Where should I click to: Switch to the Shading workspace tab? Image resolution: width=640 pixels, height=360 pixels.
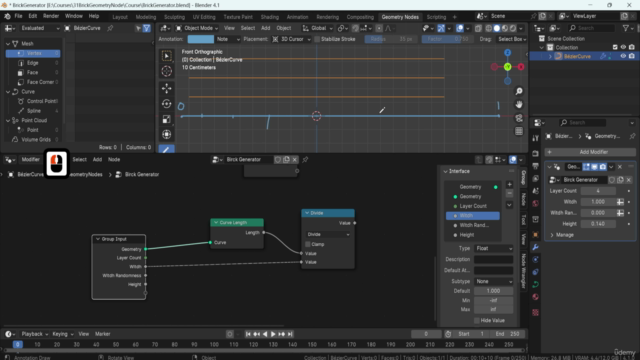pyautogui.click(x=270, y=17)
